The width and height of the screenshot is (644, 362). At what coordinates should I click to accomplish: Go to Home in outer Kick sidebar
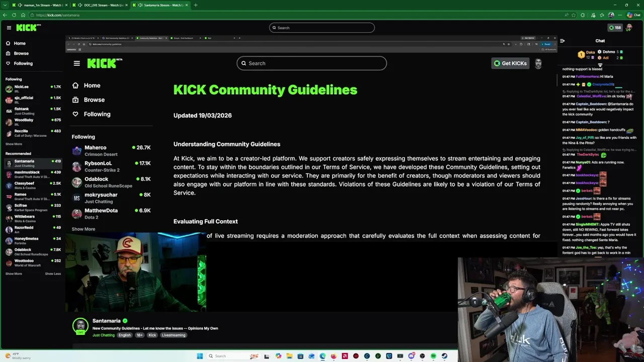(x=16, y=43)
